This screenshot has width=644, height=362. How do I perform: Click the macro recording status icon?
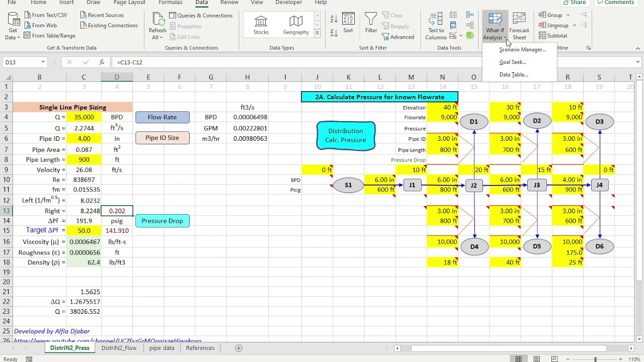pos(29,359)
